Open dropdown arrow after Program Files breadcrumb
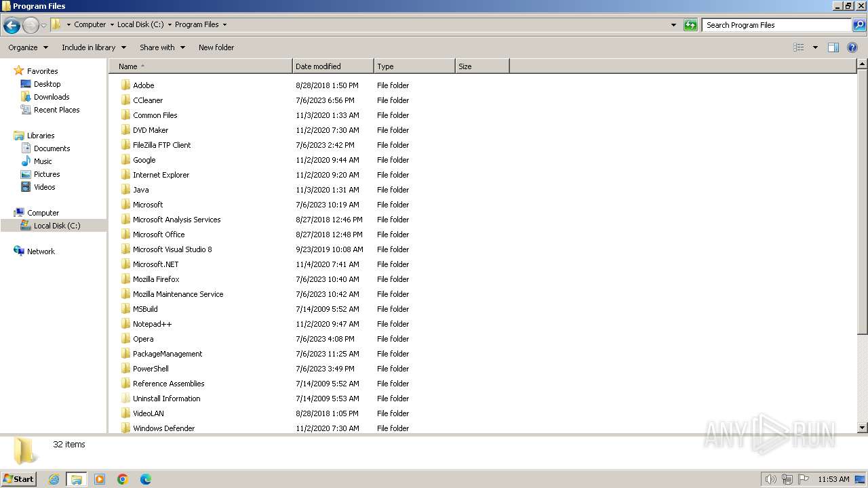This screenshot has height=488, width=868. click(x=224, y=24)
